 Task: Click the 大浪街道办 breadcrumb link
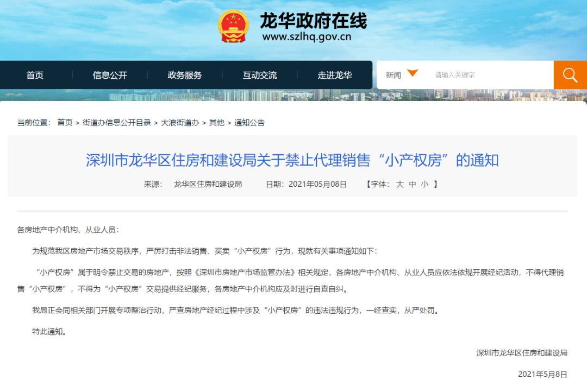pyautogui.click(x=180, y=122)
